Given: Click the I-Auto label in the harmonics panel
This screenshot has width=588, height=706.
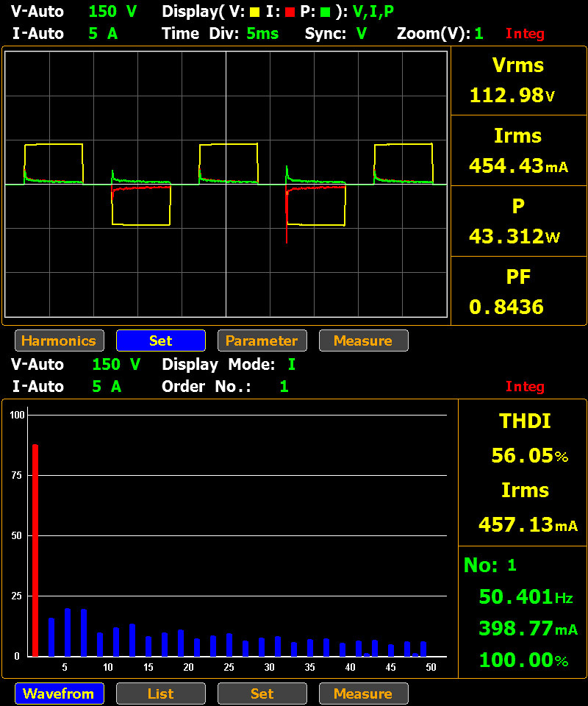Looking at the screenshot, I should coord(38,386).
